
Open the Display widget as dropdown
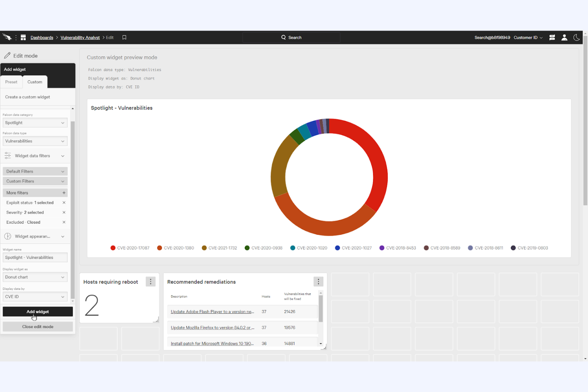pyautogui.click(x=35, y=277)
